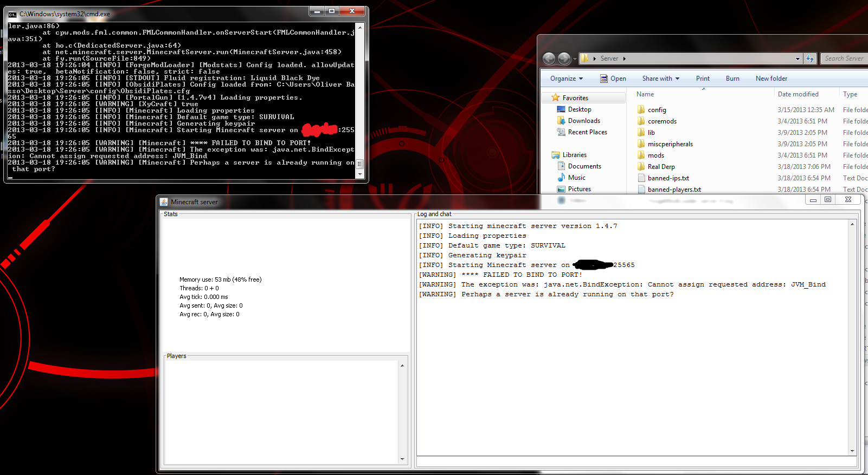Minimize the Minecraft server window

pos(813,200)
